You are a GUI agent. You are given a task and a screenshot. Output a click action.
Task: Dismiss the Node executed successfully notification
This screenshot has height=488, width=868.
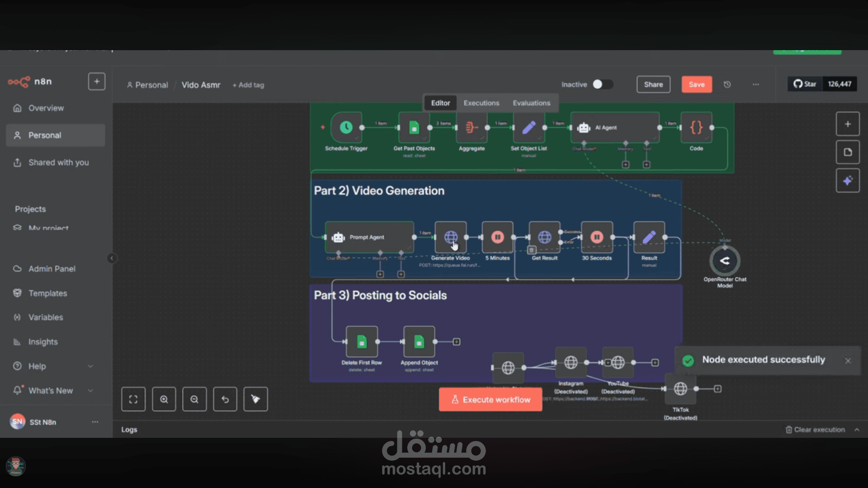[848, 361]
